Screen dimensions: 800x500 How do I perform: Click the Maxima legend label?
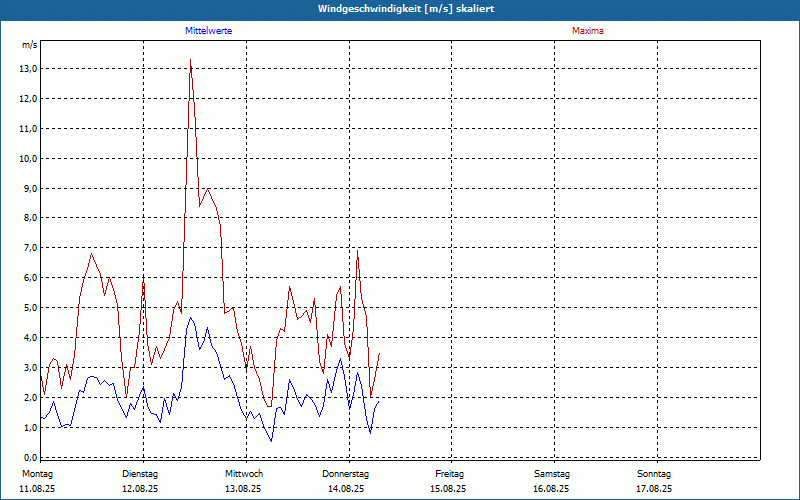point(588,31)
